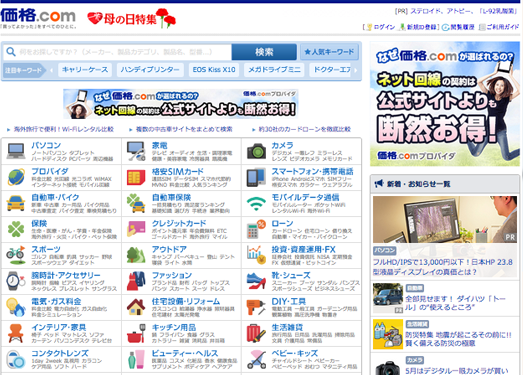Click the stroller icon for ベビー・キッズ

tap(256, 359)
